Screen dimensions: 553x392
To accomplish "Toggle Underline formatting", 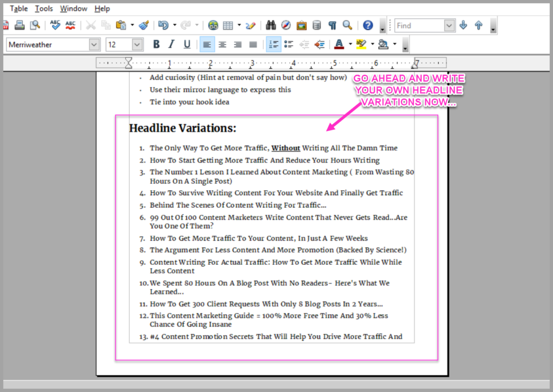I will tap(187, 44).
